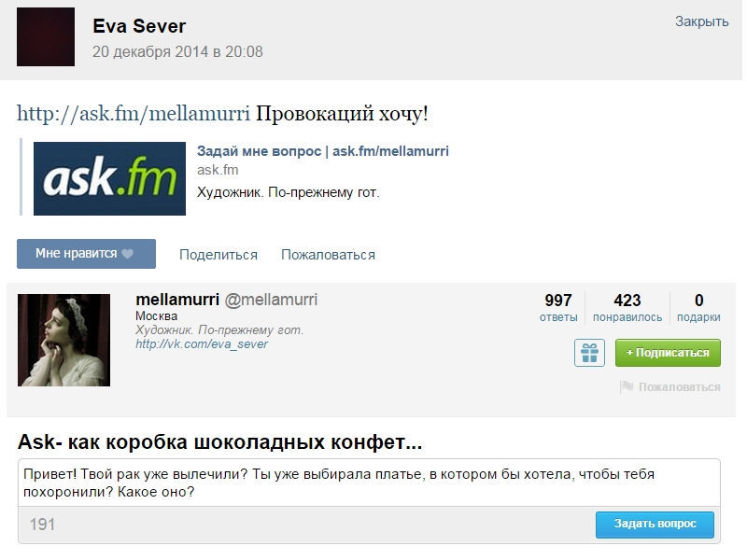
Task: Click the ask.fm logo preview image
Action: 109,178
